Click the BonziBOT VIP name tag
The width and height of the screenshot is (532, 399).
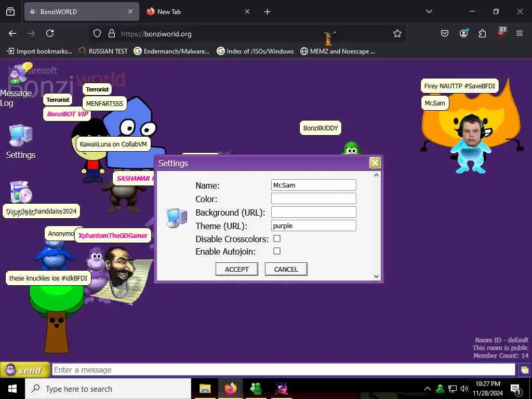pos(68,114)
